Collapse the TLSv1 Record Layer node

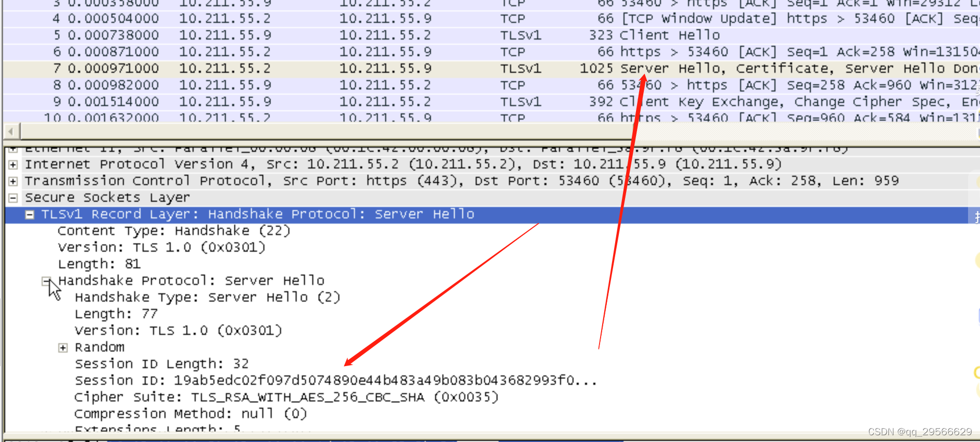point(30,215)
